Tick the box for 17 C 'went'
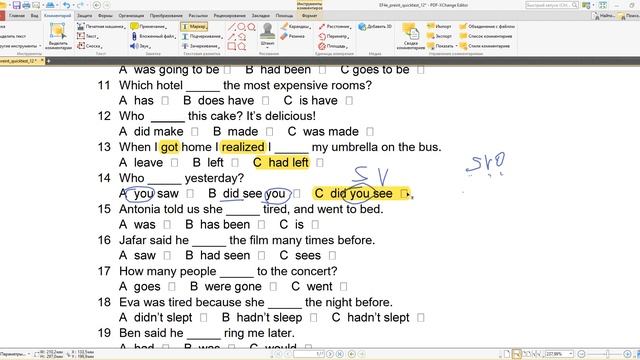The height and width of the screenshot is (360, 640). click(x=344, y=287)
